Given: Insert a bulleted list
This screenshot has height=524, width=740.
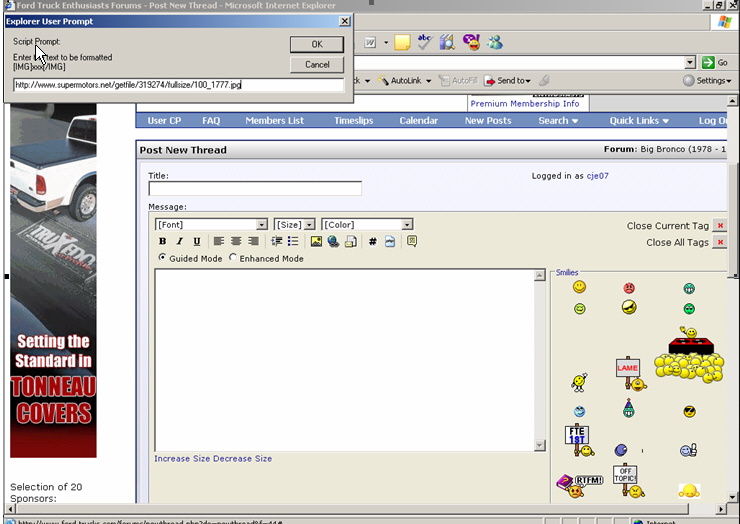Looking at the screenshot, I should click(293, 241).
